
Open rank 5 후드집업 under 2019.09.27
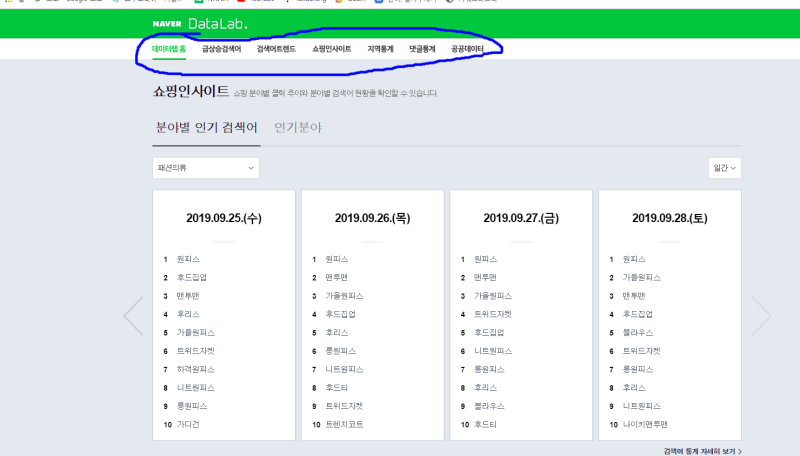pos(489,333)
